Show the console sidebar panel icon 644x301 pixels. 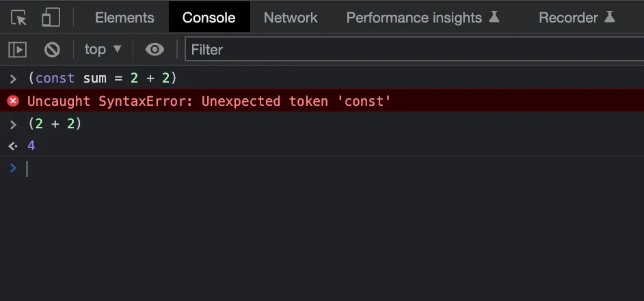tap(17, 50)
